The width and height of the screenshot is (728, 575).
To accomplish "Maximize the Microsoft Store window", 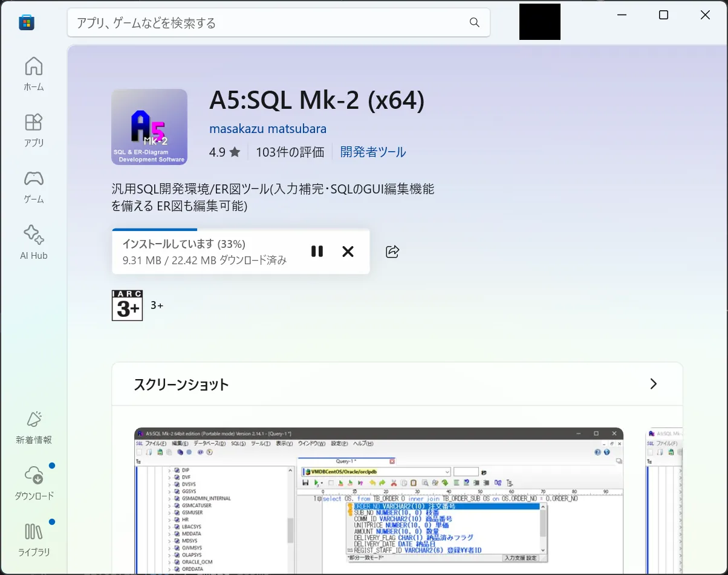I will point(663,15).
